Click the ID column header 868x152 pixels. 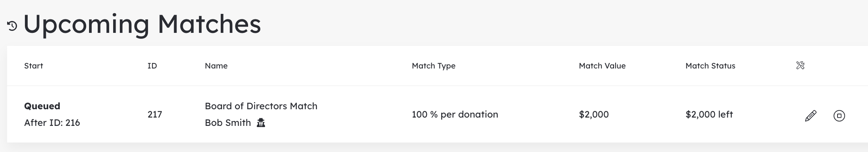point(152,66)
